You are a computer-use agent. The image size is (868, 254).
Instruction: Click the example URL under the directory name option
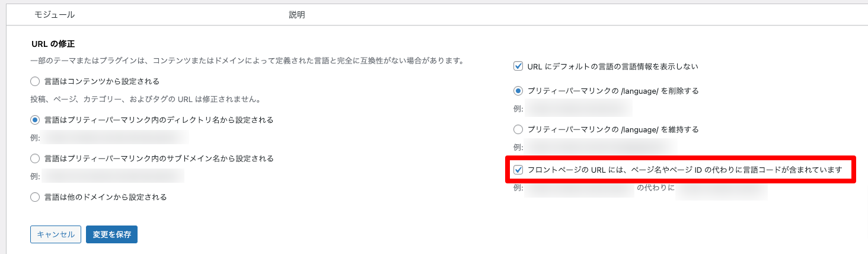point(114,138)
